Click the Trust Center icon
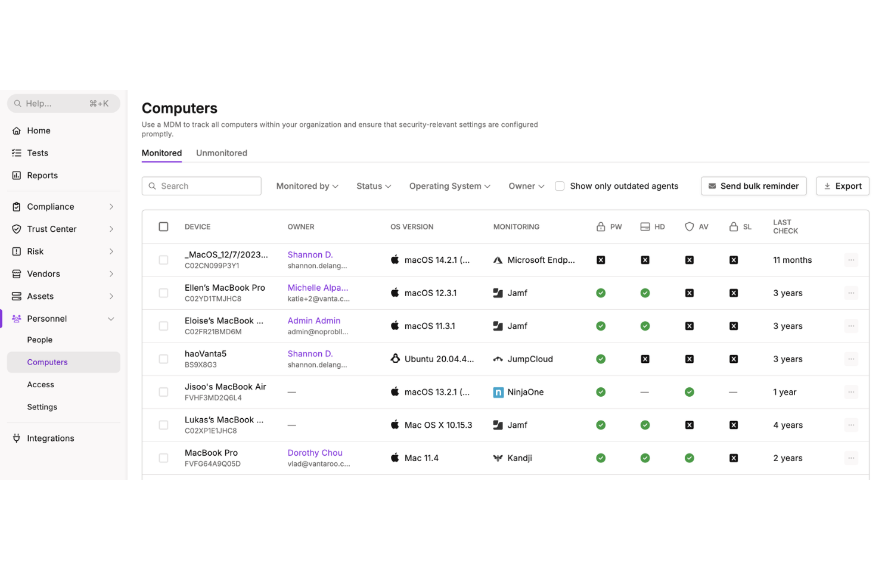This screenshot has height=588, width=882. pos(16,229)
